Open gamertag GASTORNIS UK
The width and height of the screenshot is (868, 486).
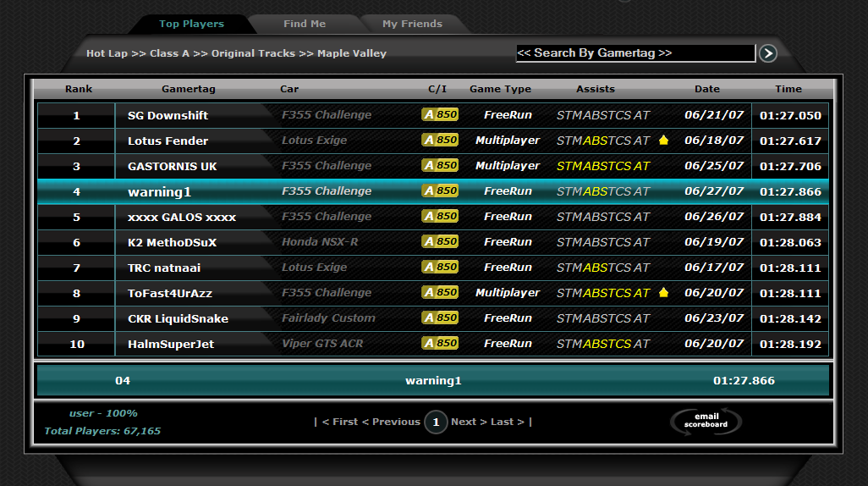[173, 166]
